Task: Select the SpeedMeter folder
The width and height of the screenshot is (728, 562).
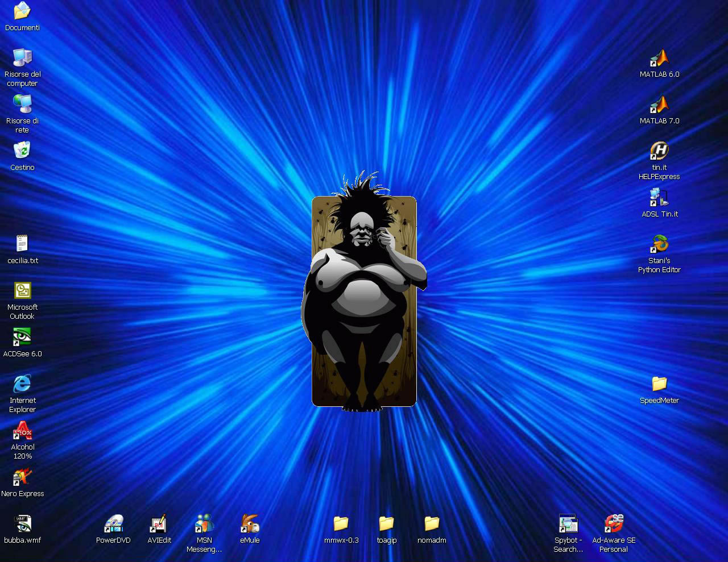Action: click(x=659, y=384)
